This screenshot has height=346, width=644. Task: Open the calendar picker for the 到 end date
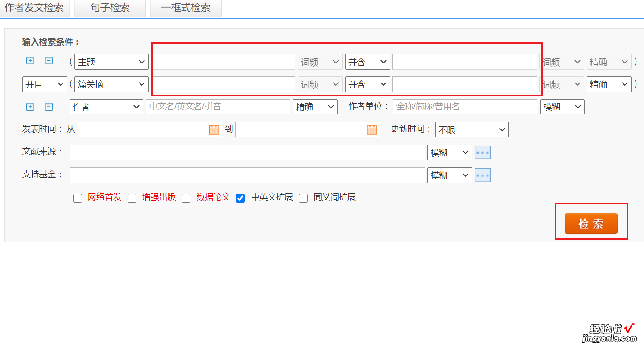point(372,129)
